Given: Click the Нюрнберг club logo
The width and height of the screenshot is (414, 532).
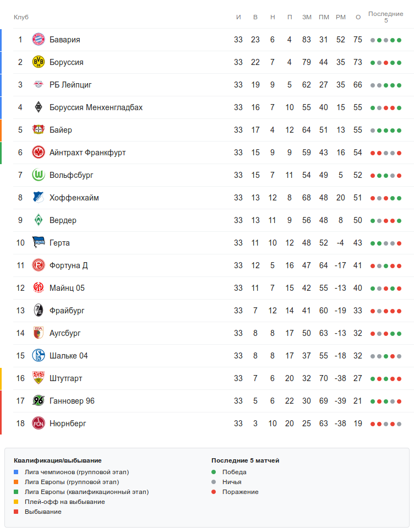Looking at the screenshot, I should [x=39, y=424].
